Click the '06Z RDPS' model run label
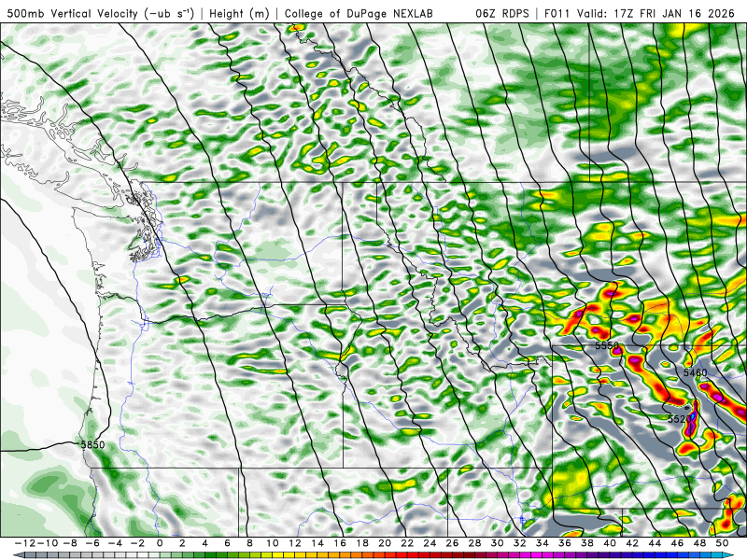 (x=501, y=13)
